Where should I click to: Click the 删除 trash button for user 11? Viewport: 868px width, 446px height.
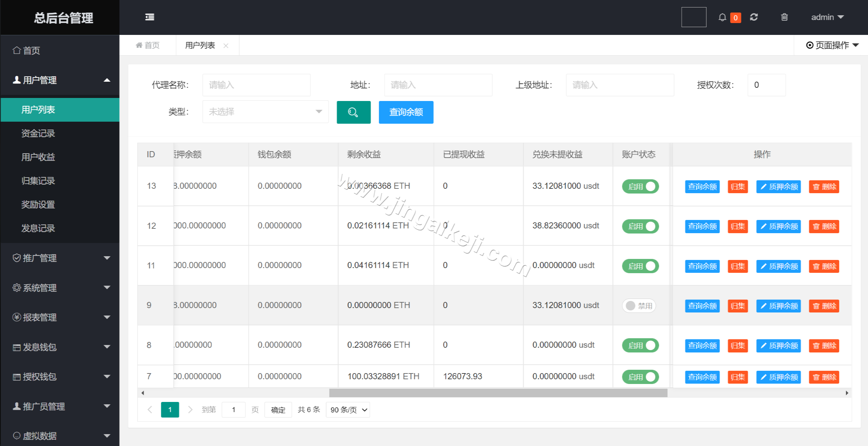(824, 266)
